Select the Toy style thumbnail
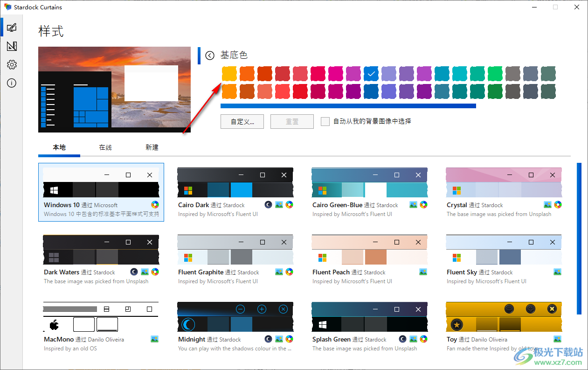The image size is (588, 370). tap(504, 316)
